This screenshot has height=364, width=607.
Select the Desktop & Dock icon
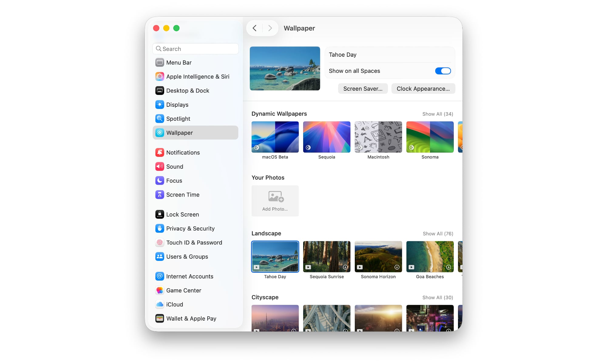click(x=160, y=91)
